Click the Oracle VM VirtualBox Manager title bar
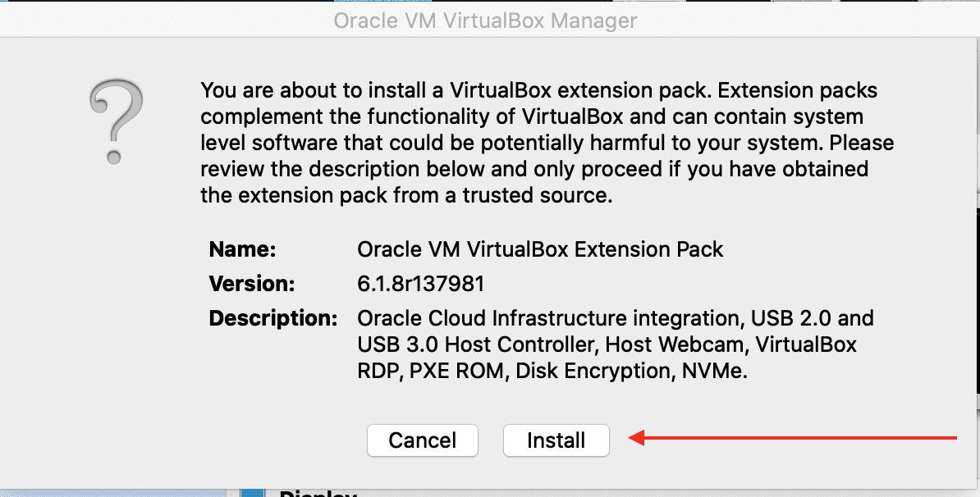The image size is (980, 497). (x=485, y=21)
